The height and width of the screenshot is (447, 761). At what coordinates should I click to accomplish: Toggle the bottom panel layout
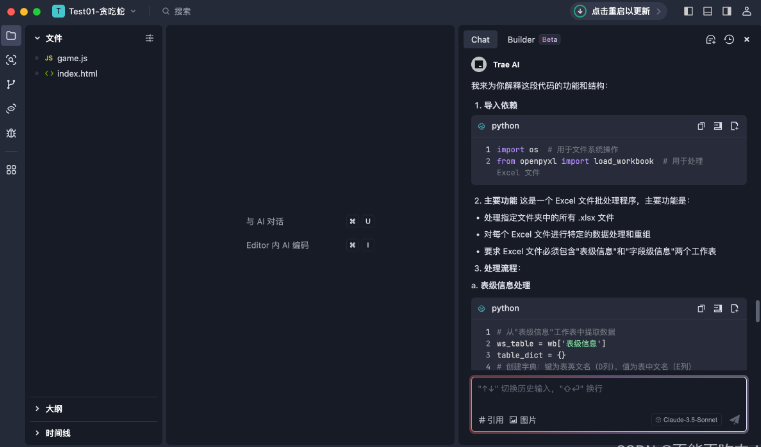coord(708,11)
